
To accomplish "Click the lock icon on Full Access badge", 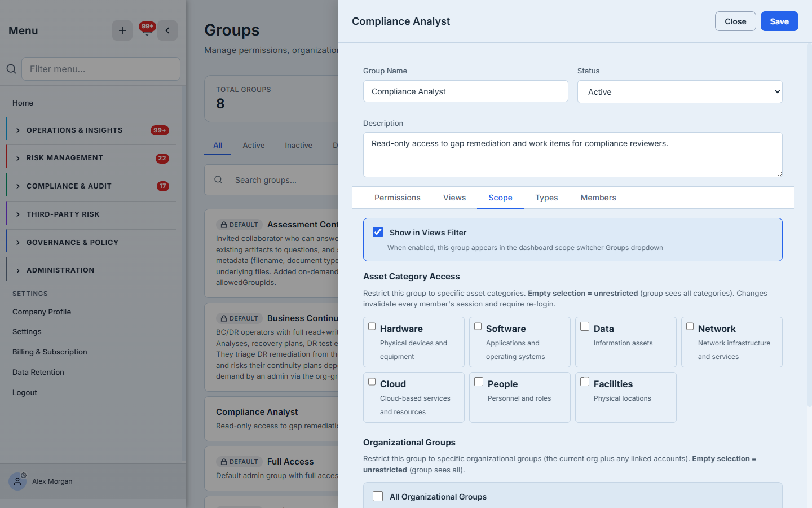I will pos(224,462).
